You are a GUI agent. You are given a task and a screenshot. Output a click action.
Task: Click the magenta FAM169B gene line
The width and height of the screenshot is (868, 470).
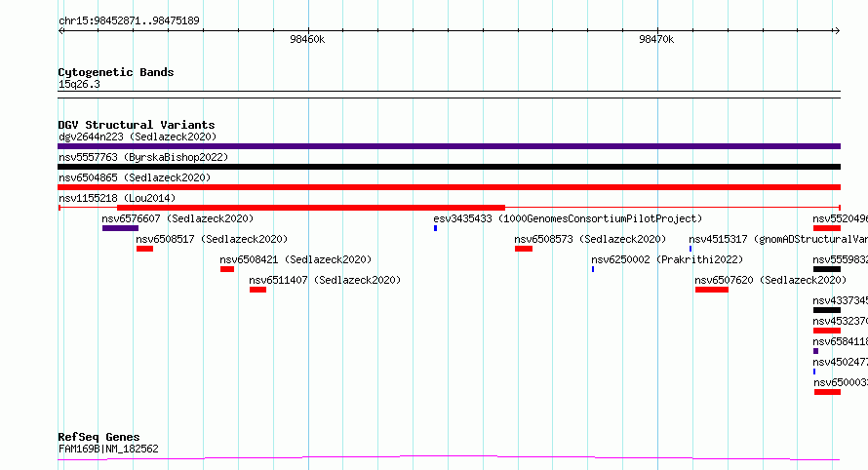(449, 458)
